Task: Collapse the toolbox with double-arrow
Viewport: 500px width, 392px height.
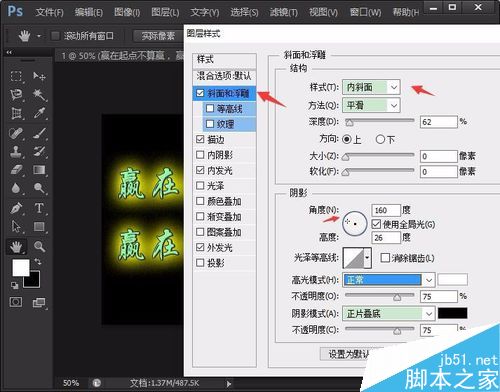Action: coord(9,52)
